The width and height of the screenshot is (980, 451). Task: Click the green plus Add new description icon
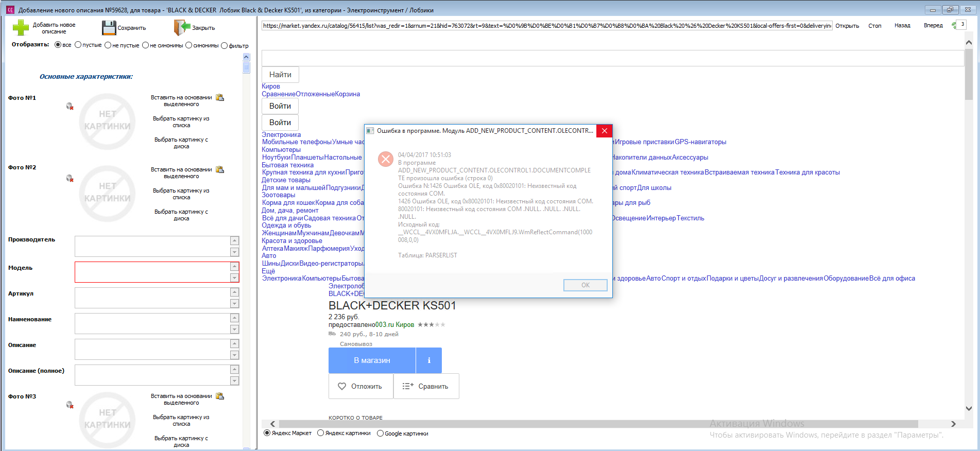click(x=21, y=27)
